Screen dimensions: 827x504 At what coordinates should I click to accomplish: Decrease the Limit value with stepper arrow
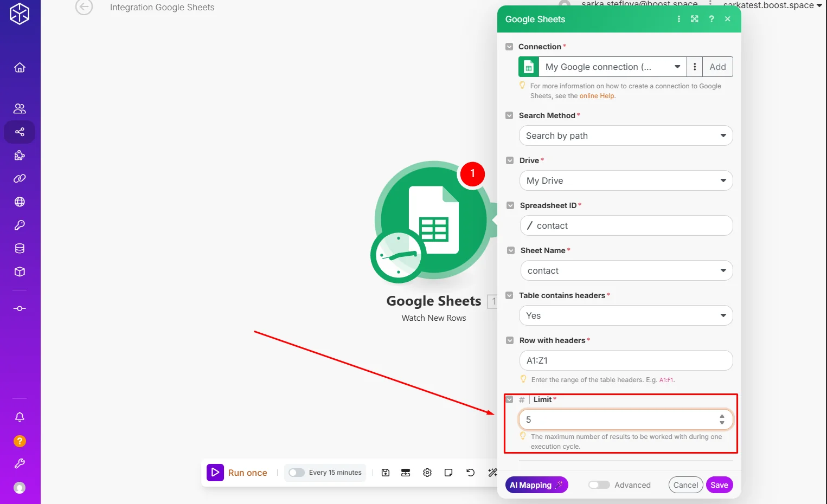tap(722, 423)
